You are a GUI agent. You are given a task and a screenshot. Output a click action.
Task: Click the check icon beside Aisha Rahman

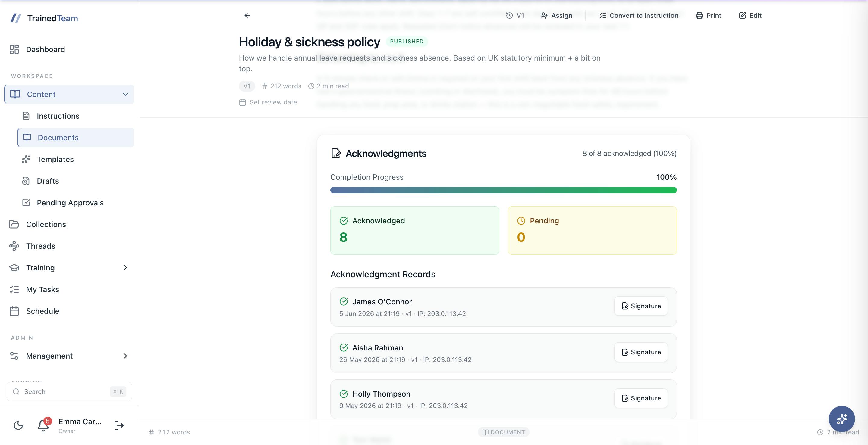click(344, 348)
